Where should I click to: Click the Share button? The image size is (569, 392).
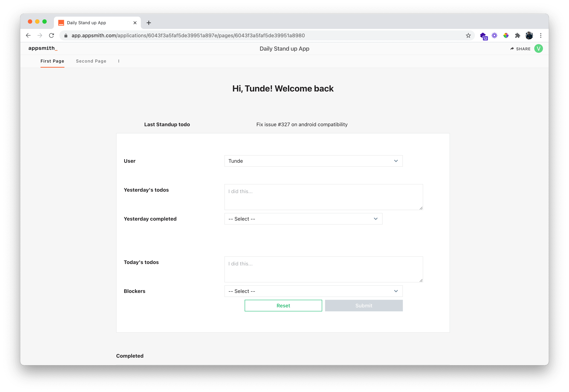(520, 49)
